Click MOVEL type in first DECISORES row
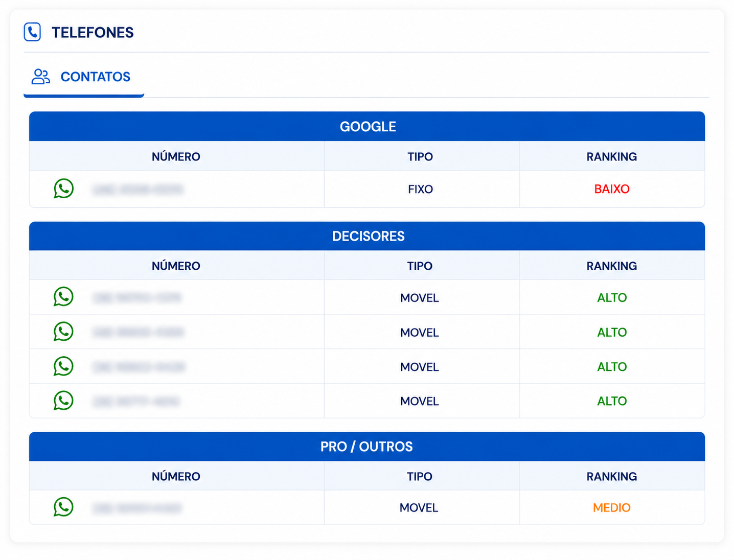The height and width of the screenshot is (560, 734). [x=420, y=298]
